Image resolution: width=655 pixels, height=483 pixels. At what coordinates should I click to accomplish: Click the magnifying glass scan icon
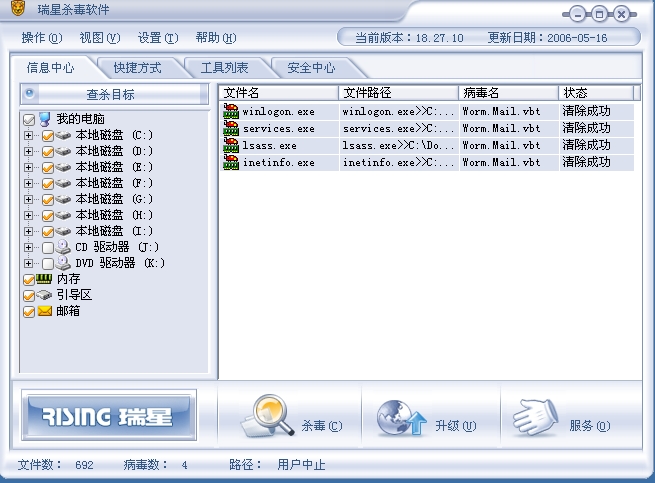pos(268,416)
